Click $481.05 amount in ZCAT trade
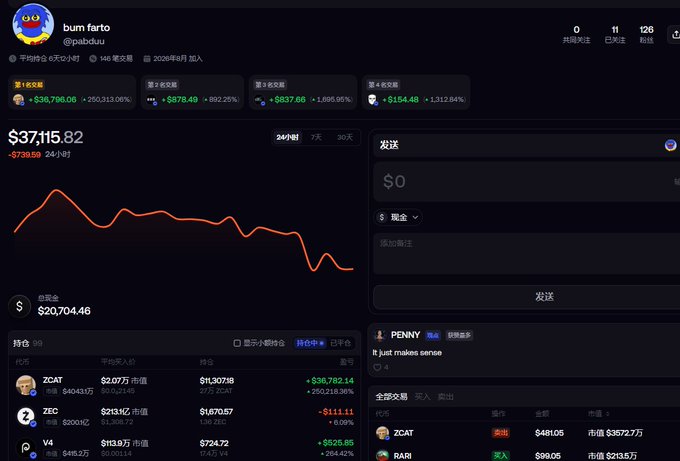The height and width of the screenshot is (461, 680). (549, 433)
